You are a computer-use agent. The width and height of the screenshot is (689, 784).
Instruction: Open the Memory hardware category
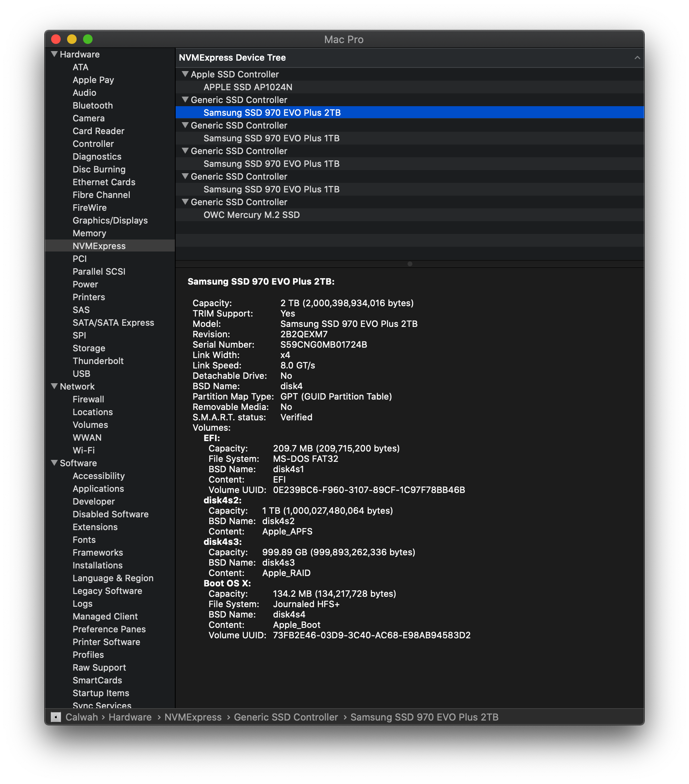coord(89,233)
